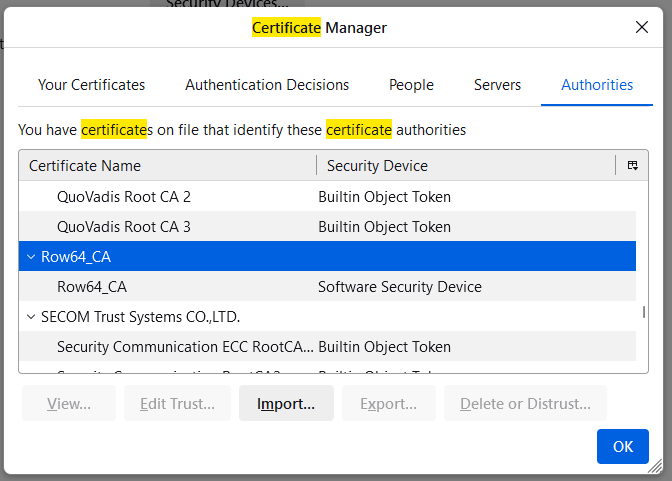Screen dimensions: 672x481
Task: Confirm with the OK button
Action: pos(622,446)
